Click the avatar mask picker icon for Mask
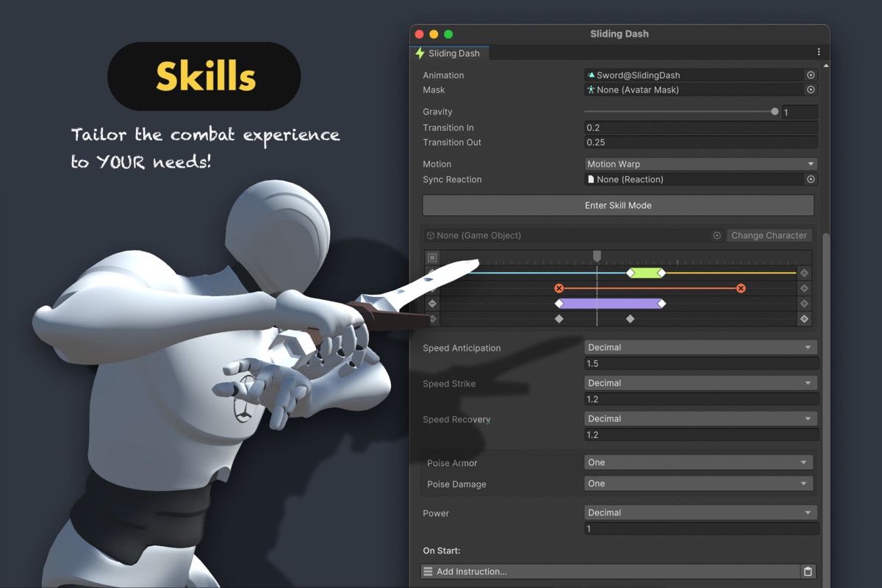The height and width of the screenshot is (588, 882). (x=811, y=90)
